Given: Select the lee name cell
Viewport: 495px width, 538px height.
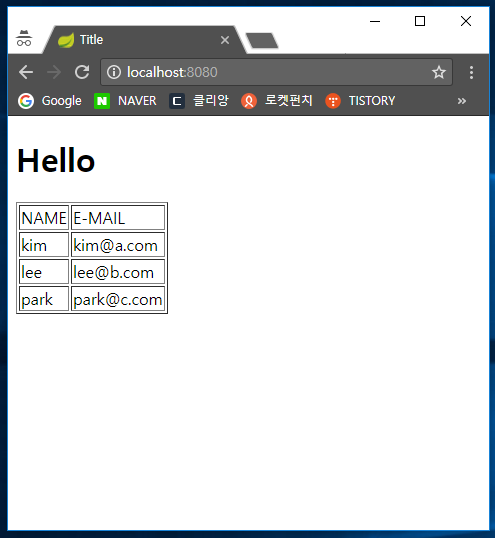Looking at the screenshot, I should tap(44, 272).
